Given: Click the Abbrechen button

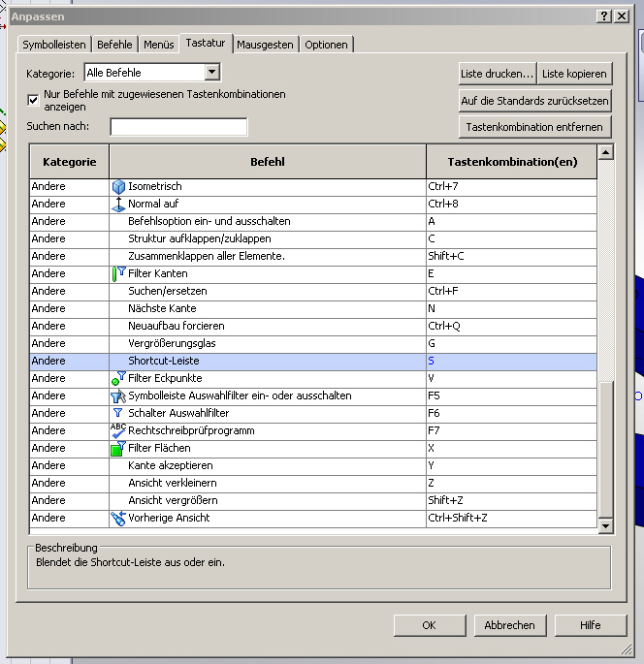Looking at the screenshot, I should click(510, 625).
